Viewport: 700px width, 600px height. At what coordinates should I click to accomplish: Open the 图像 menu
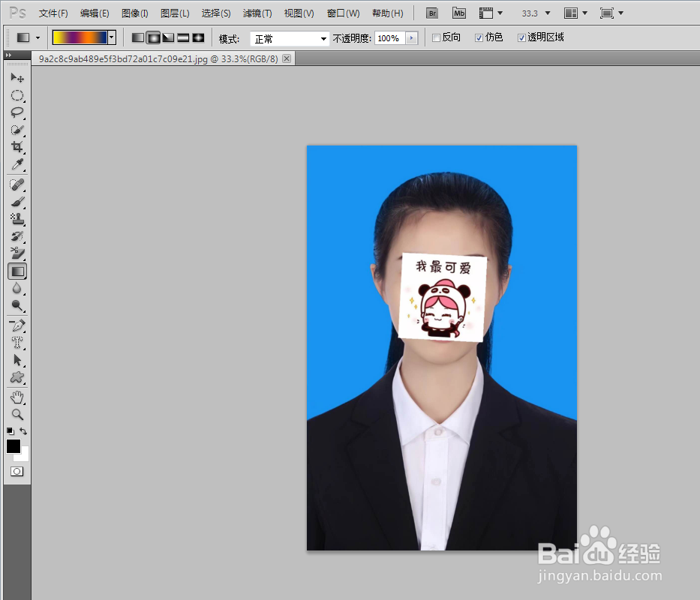[134, 13]
